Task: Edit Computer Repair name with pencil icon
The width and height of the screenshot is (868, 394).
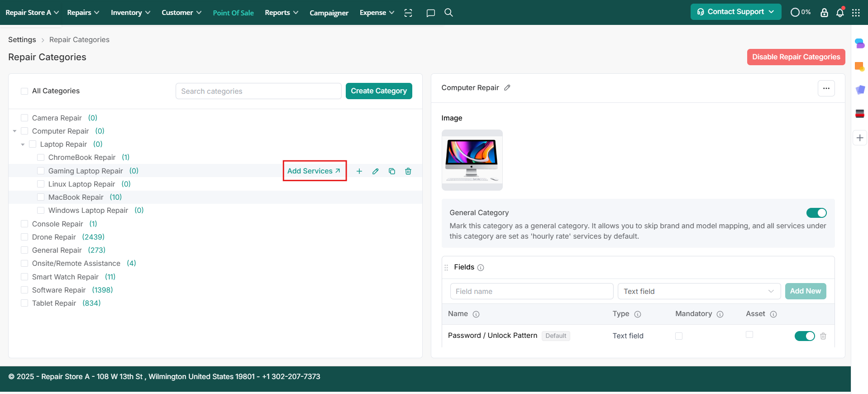Action: pyautogui.click(x=507, y=88)
